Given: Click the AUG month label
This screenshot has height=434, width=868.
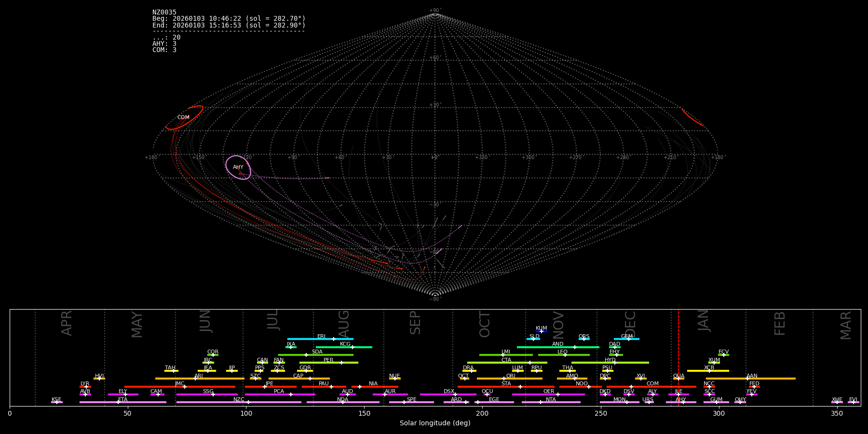Looking at the screenshot, I should pyautogui.click(x=344, y=324).
